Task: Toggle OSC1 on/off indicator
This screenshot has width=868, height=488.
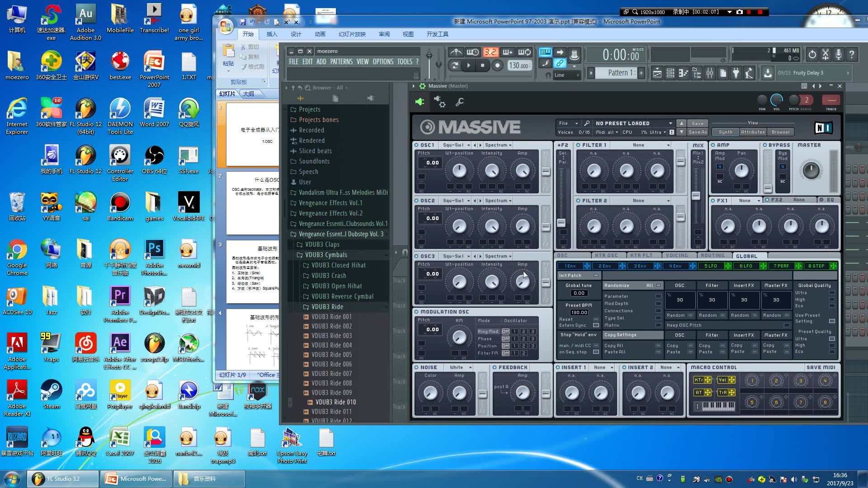Action: click(x=416, y=145)
